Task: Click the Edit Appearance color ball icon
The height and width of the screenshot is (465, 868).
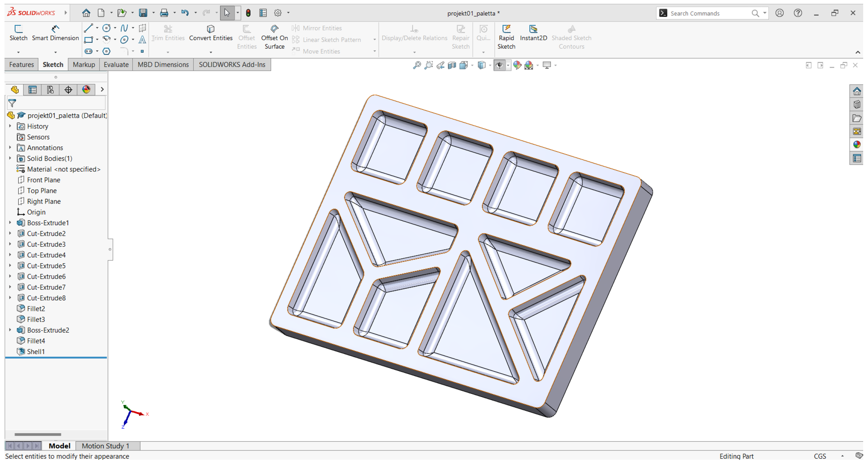Action: coord(517,65)
